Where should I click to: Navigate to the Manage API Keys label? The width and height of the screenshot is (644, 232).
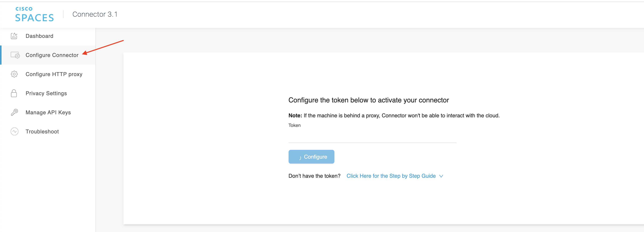tap(48, 112)
